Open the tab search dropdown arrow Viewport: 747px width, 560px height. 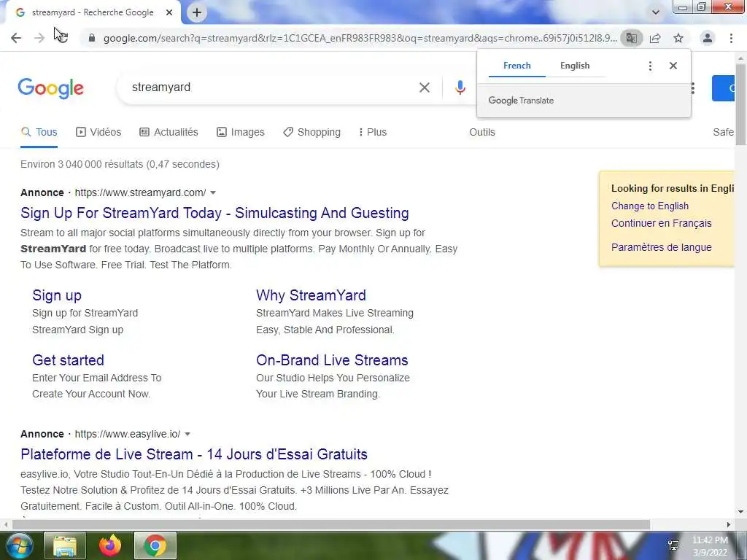[x=656, y=12]
